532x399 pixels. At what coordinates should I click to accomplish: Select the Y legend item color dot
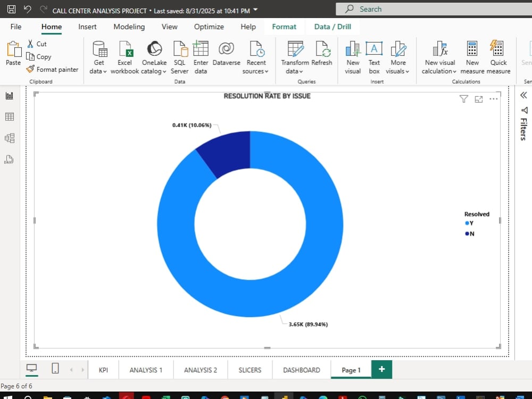pos(467,223)
